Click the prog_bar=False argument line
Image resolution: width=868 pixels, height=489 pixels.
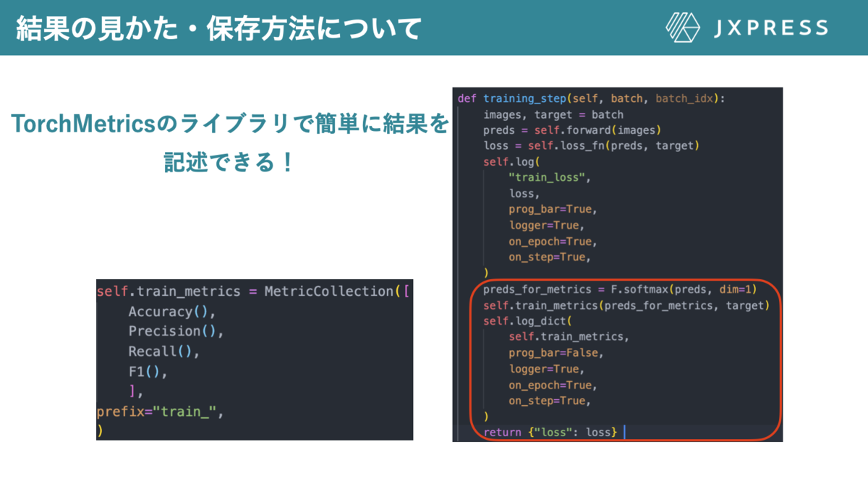click(557, 353)
